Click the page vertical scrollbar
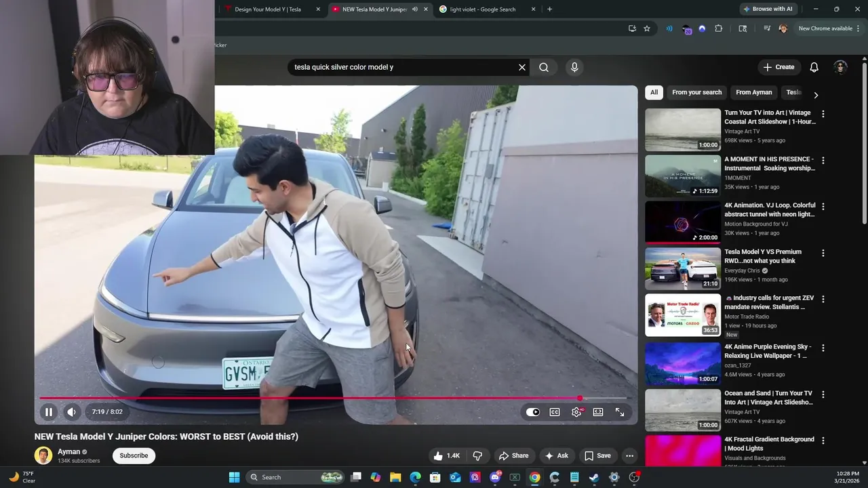The height and width of the screenshot is (488, 868). [864, 142]
